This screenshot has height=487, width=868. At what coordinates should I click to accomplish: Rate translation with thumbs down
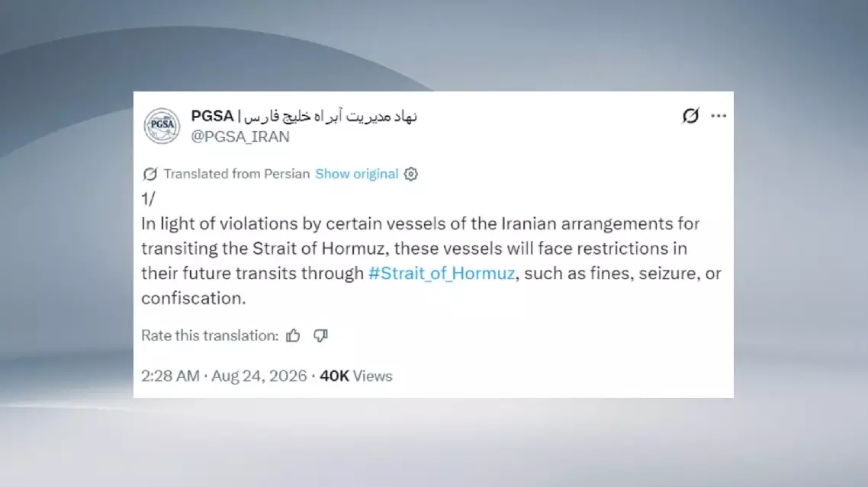pyautogui.click(x=320, y=335)
